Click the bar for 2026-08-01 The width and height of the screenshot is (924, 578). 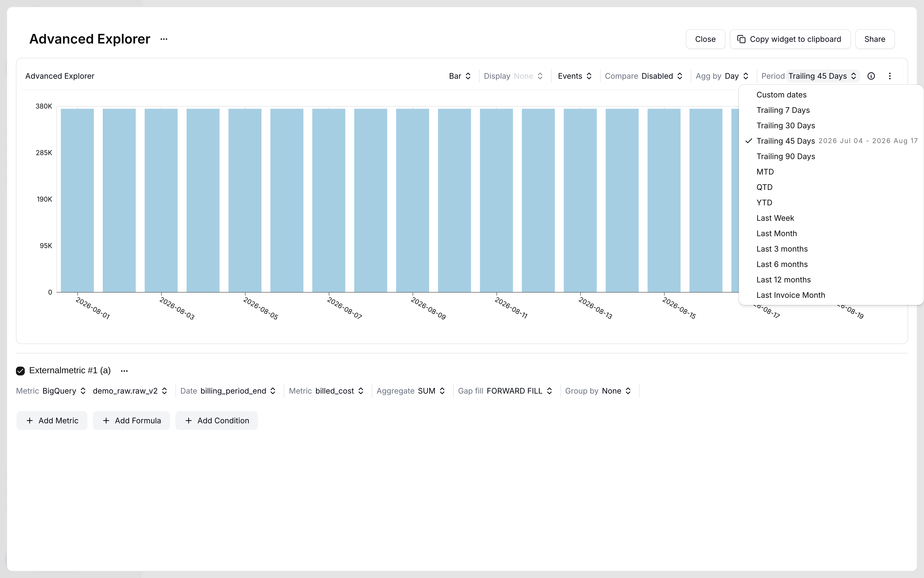(77, 200)
